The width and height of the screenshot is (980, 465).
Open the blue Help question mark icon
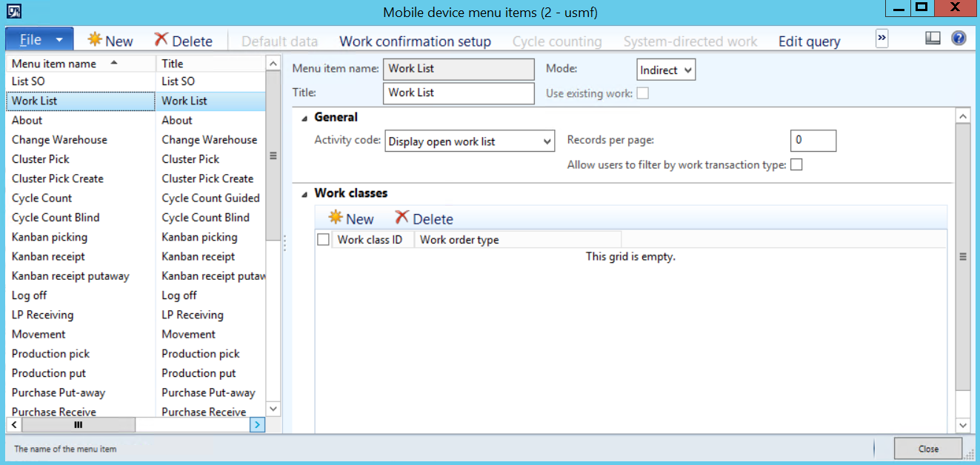[959, 39]
